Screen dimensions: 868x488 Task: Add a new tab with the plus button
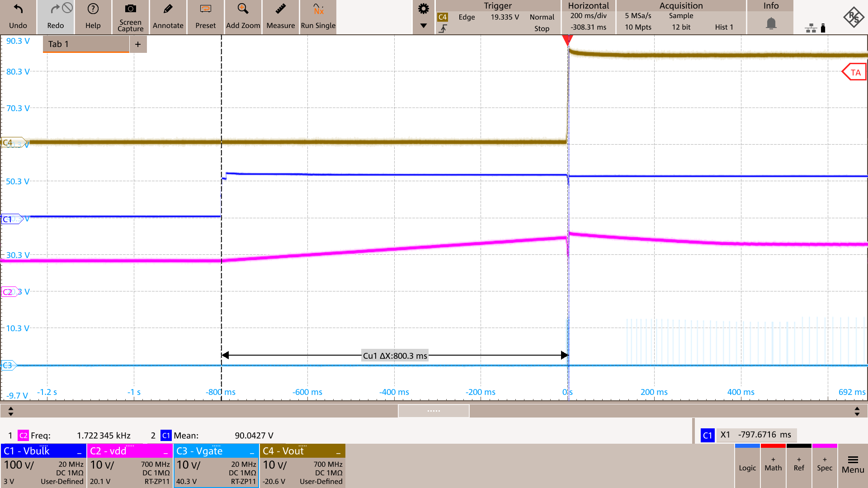click(x=138, y=44)
